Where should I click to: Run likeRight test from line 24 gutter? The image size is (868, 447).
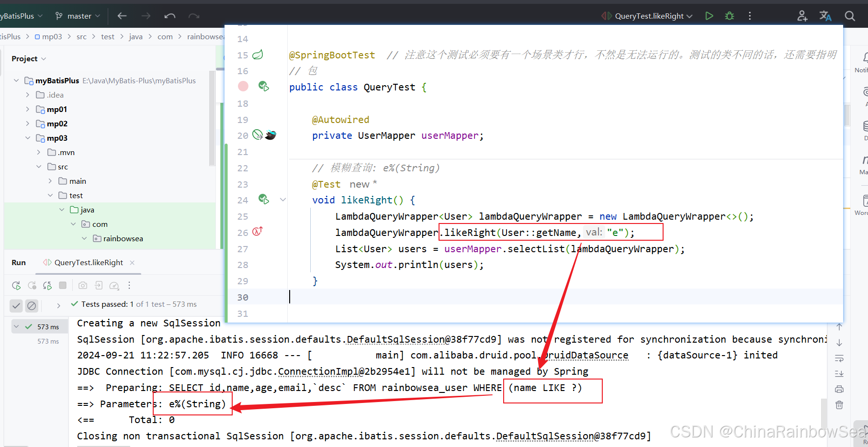click(x=263, y=199)
